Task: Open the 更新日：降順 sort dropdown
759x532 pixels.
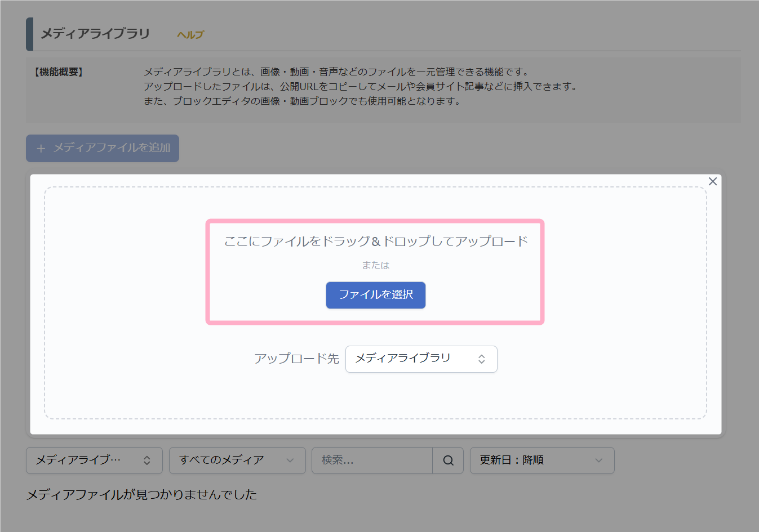Action: 541,461
